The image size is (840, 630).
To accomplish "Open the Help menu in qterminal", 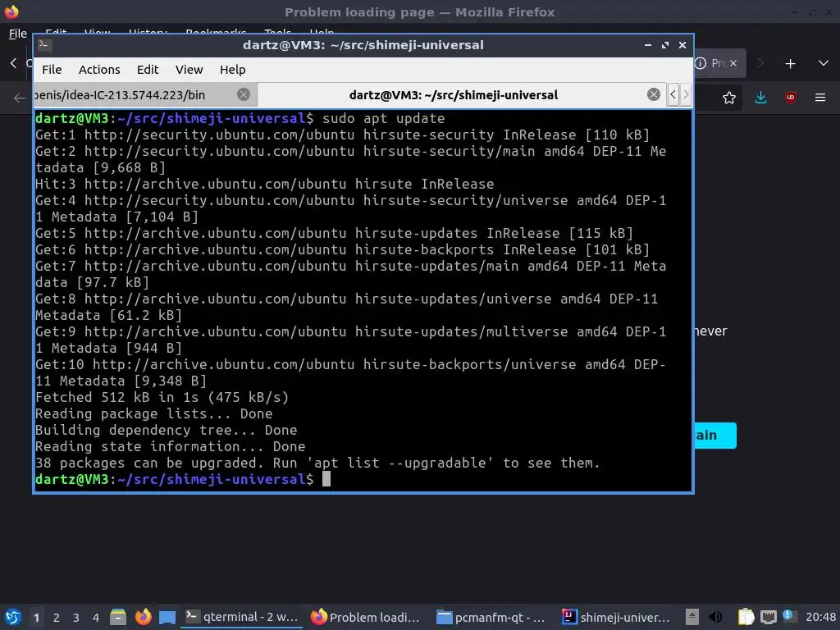I will click(x=232, y=70).
